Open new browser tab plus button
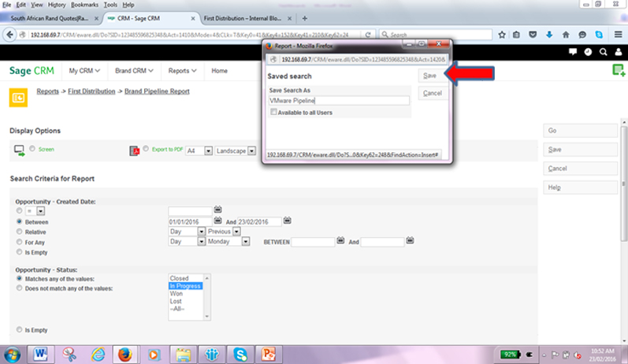The height and width of the screenshot is (364, 628). [x=305, y=18]
